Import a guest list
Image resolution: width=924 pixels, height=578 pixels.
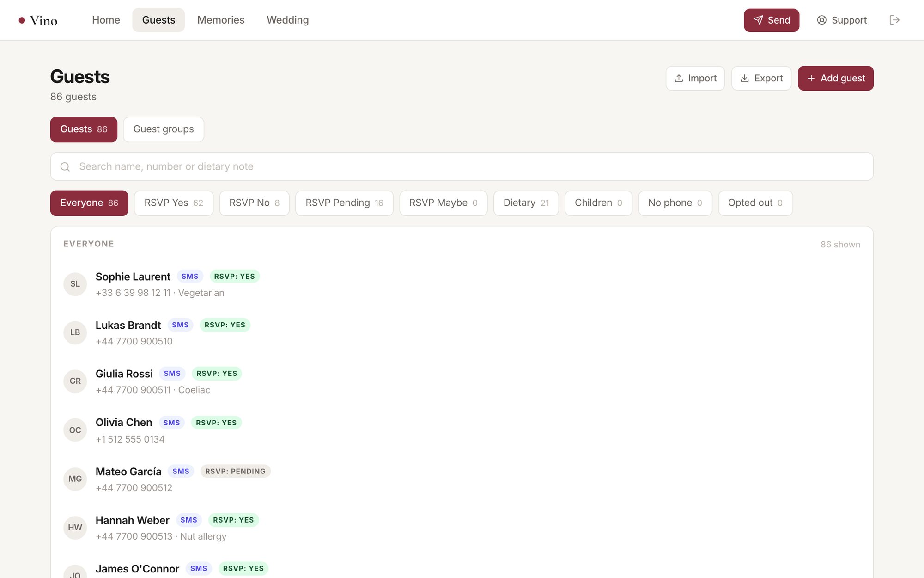(695, 78)
